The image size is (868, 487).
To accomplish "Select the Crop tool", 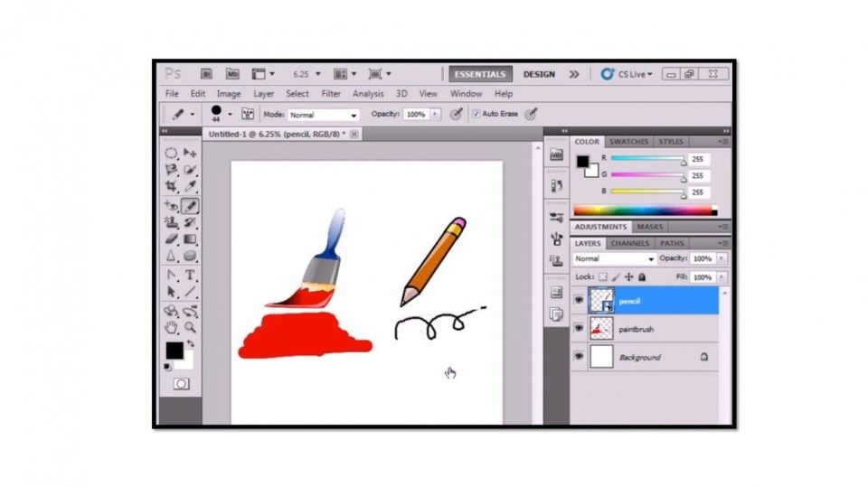I will click(172, 186).
